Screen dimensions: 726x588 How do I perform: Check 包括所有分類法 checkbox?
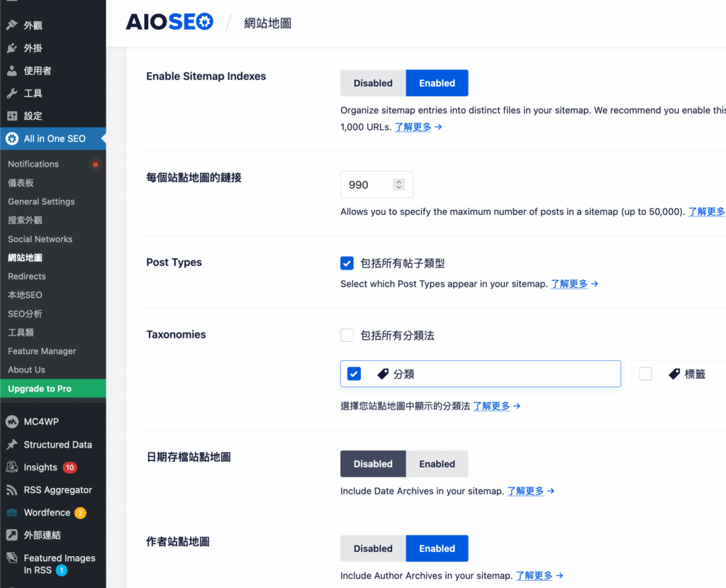347,335
